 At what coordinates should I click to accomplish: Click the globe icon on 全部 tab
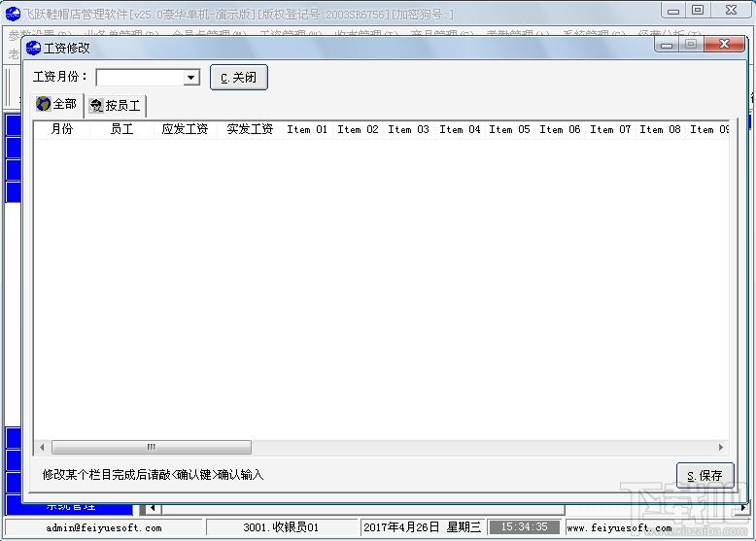click(x=44, y=104)
